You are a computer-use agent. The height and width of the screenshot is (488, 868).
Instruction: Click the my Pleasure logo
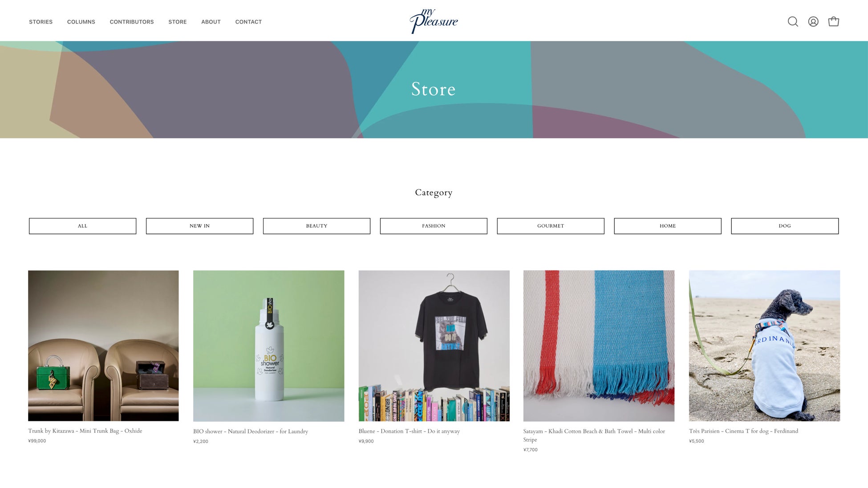pyautogui.click(x=434, y=21)
